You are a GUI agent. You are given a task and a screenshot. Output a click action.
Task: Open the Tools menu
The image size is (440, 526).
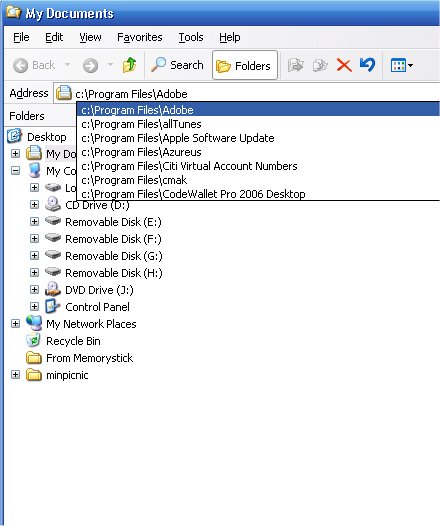pyautogui.click(x=191, y=37)
